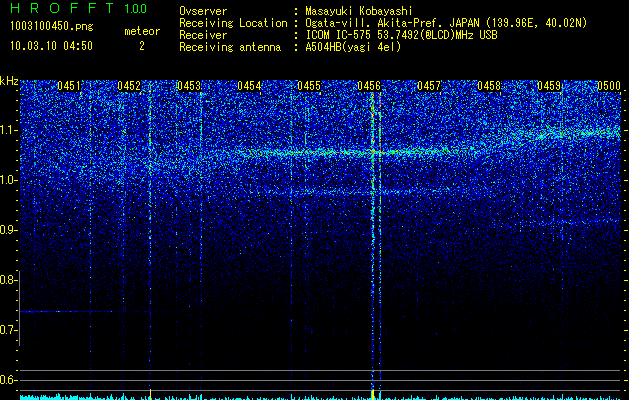The width and height of the screenshot is (629, 400).
Task: Click the 0452 time marker
Action: (129, 86)
